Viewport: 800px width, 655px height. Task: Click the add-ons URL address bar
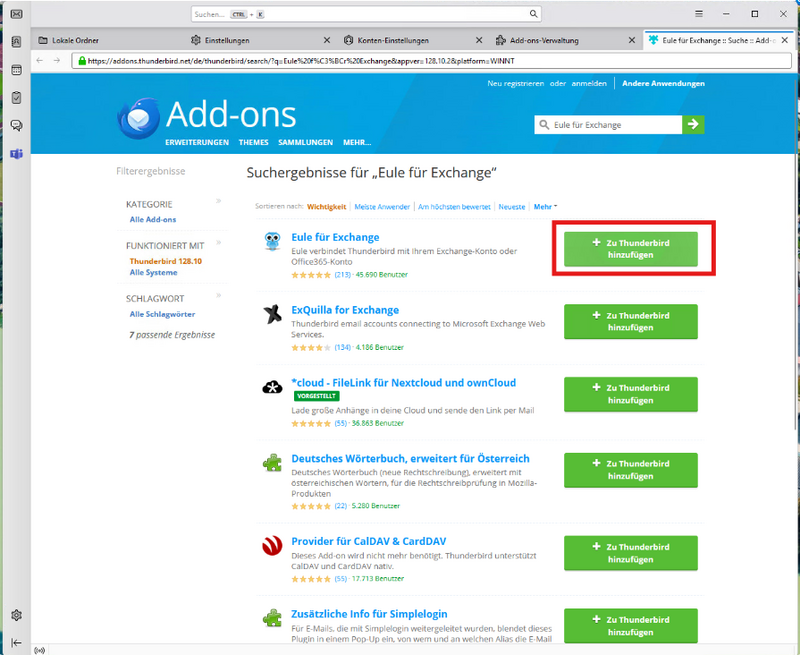(431, 61)
